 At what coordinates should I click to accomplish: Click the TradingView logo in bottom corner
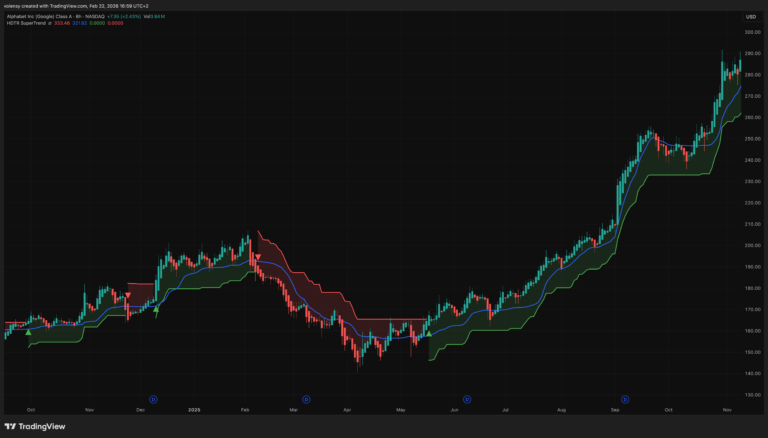[x=37, y=426]
